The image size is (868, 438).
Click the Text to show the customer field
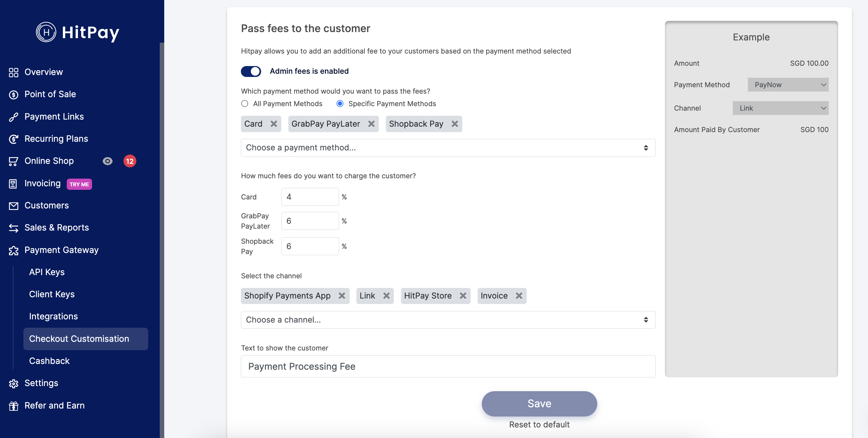(448, 366)
